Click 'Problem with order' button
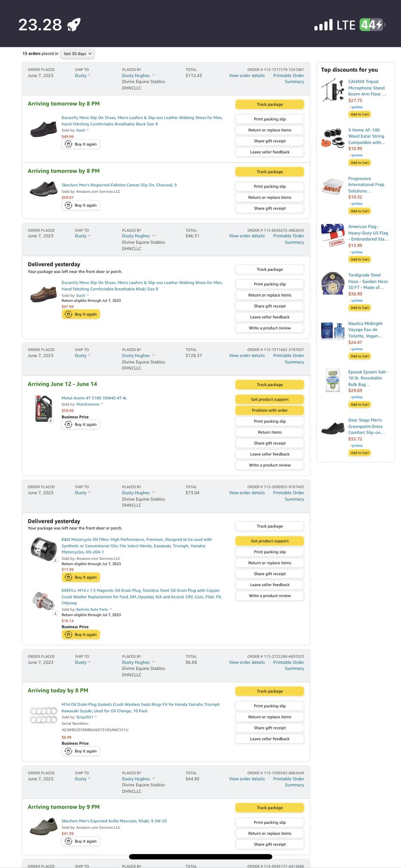Screen dimensions: 401x868 270,410
